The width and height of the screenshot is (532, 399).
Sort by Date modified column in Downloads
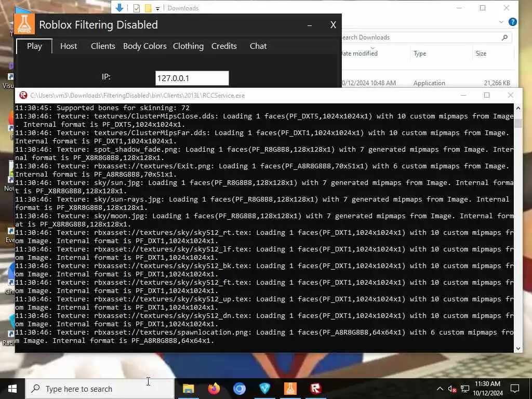point(359,54)
